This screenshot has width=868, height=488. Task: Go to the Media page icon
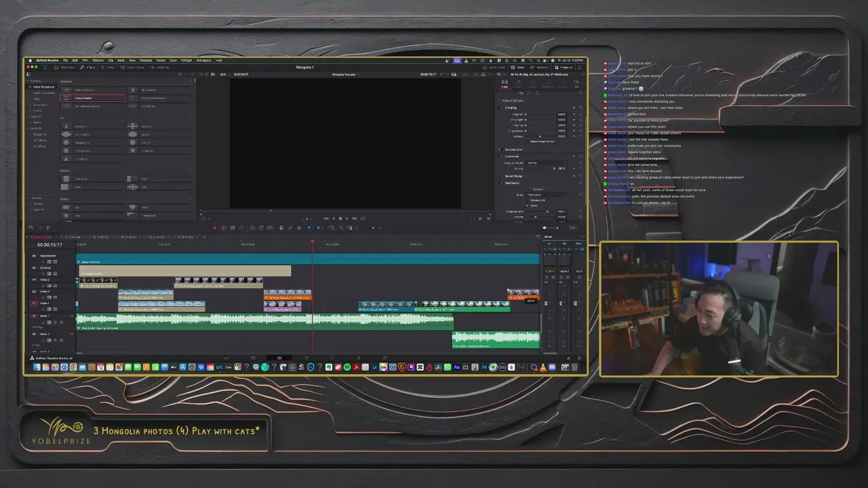[x=226, y=357]
